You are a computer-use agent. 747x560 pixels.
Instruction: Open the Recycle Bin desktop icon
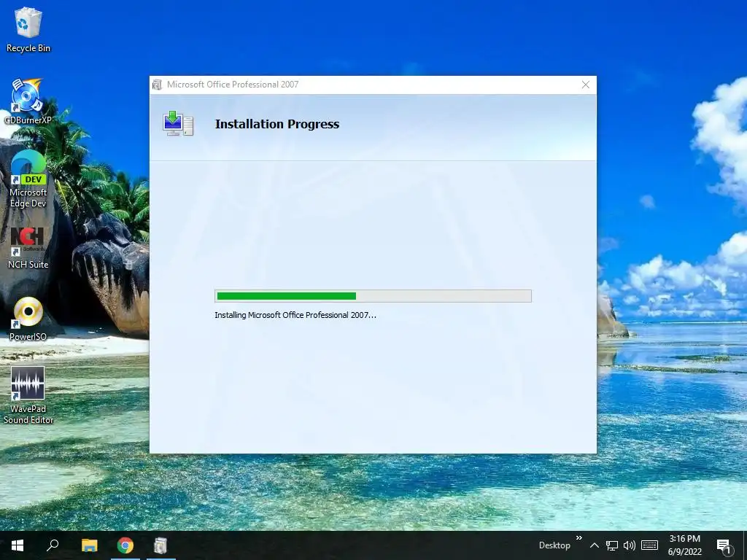28,30
